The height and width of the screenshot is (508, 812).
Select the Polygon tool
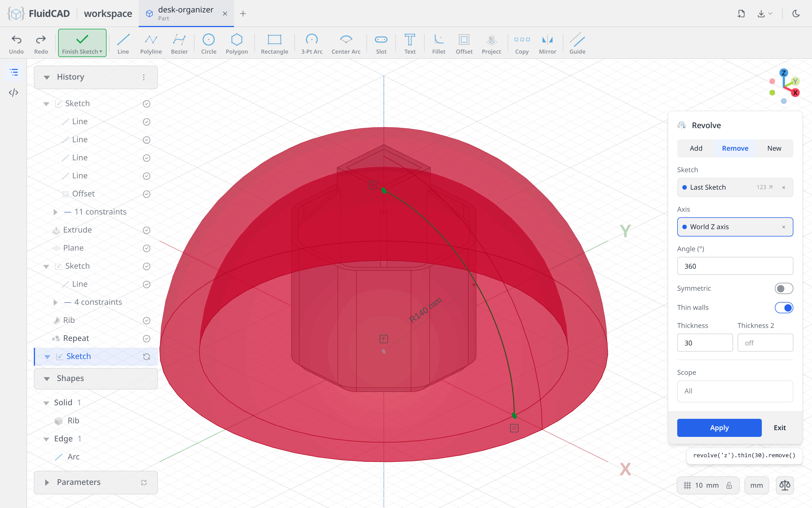[237, 44]
